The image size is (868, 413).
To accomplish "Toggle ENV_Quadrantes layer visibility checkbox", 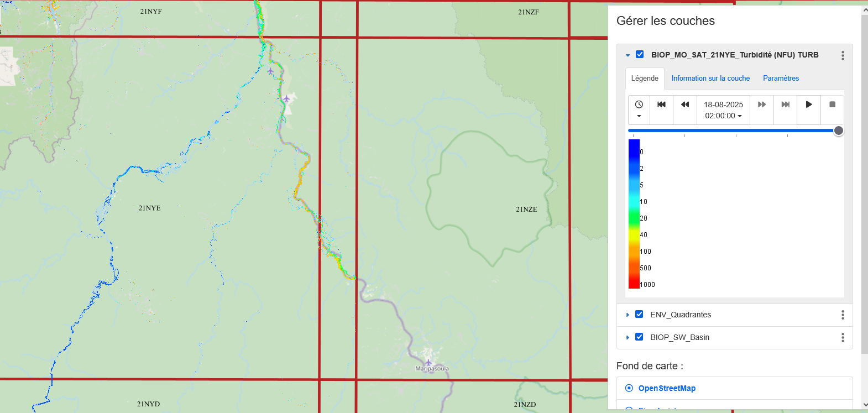I will (x=639, y=314).
